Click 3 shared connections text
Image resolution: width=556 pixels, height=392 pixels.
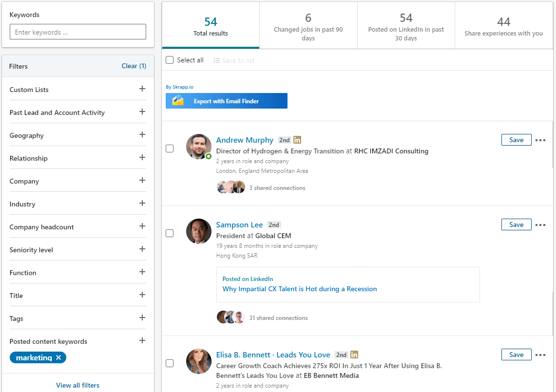click(x=277, y=188)
